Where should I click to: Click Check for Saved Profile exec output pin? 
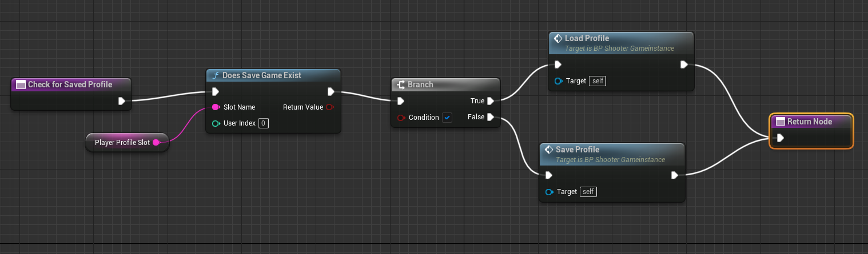point(122,101)
